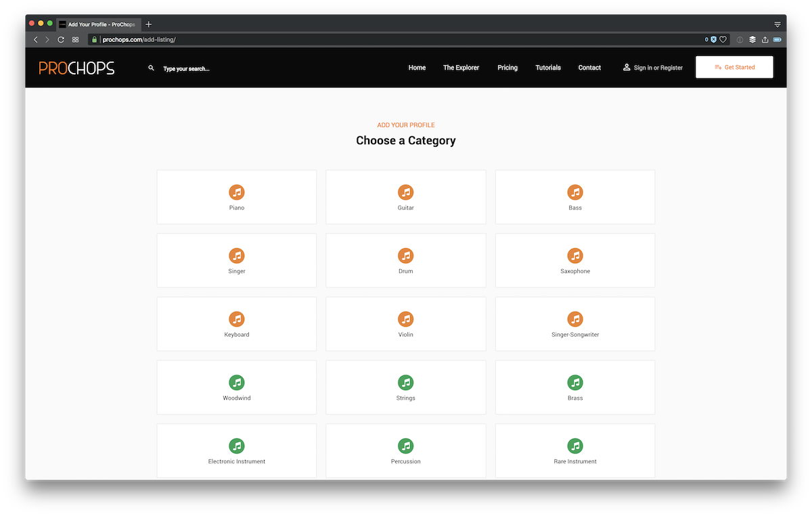Open the browser tab list menu
812x516 pixels.
(x=777, y=24)
